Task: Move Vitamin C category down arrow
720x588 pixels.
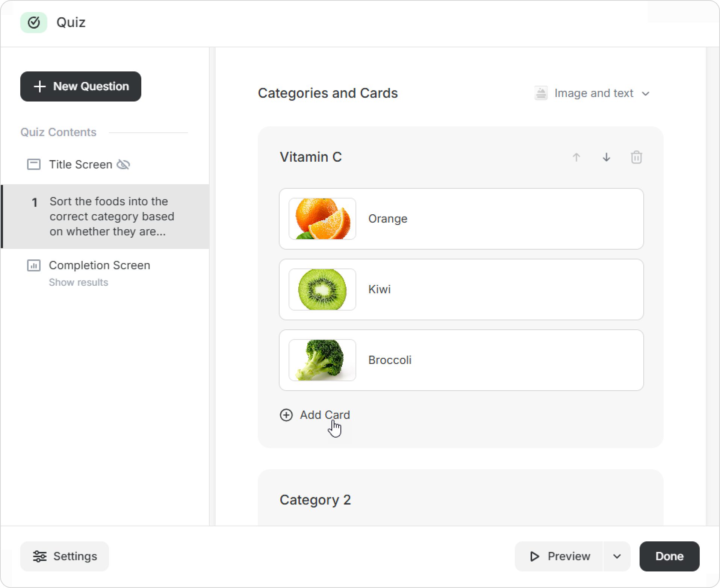Action: point(607,157)
